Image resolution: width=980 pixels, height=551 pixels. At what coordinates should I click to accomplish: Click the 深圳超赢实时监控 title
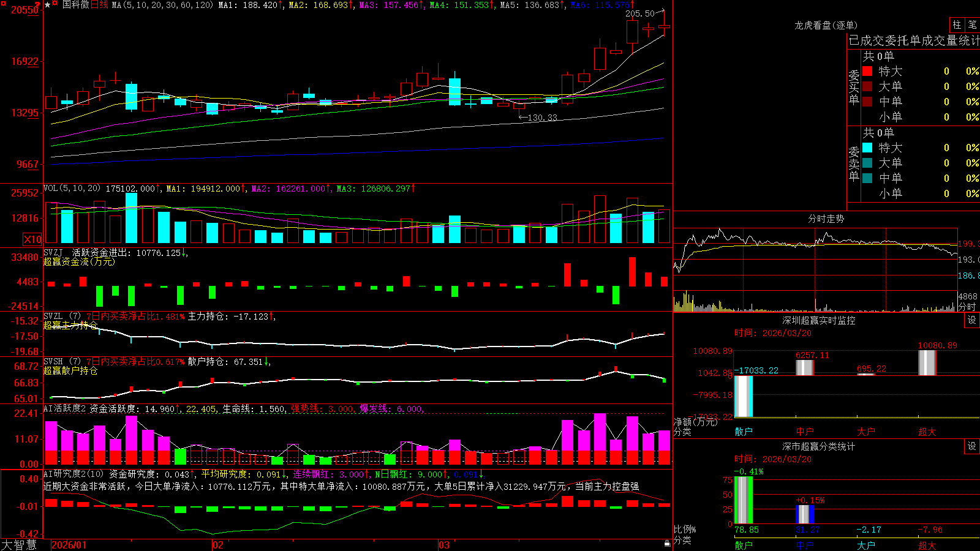(x=819, y=320)
